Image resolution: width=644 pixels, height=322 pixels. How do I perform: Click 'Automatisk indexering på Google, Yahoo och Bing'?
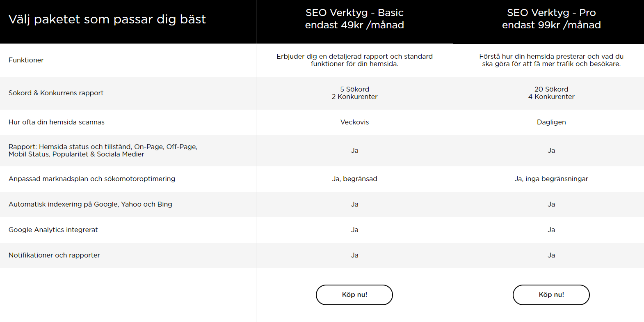(90, 204)
